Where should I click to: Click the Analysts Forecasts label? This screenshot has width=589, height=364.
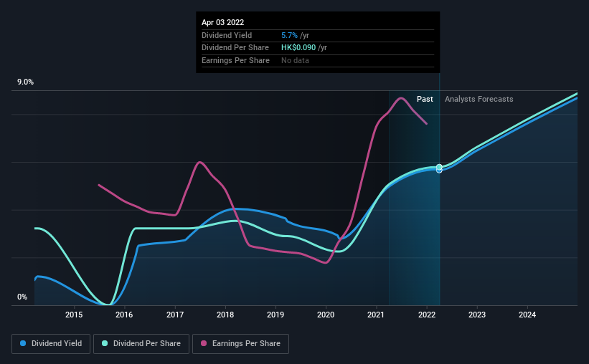click(479, 99)
